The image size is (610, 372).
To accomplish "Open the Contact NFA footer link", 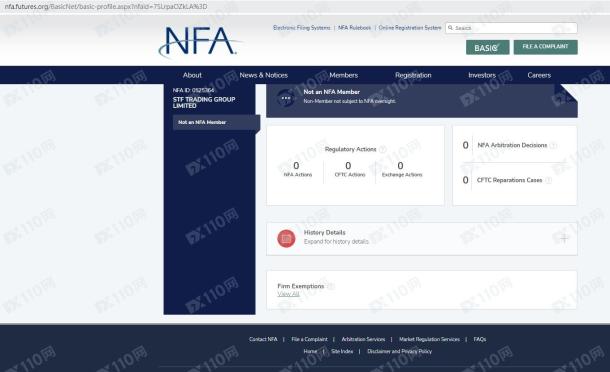I will 263,339.
